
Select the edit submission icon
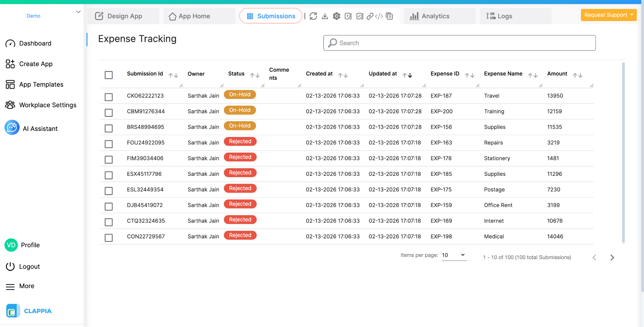[x=359, y=16]
